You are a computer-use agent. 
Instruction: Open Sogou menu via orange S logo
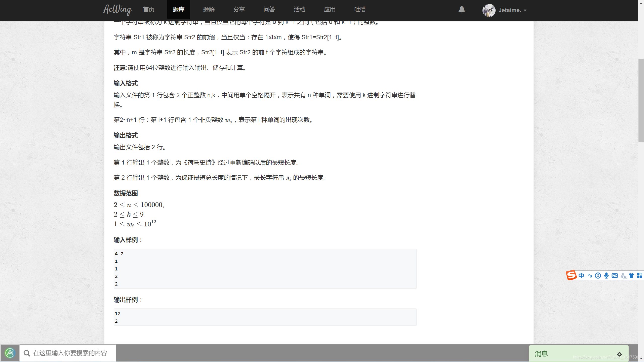click(x=571, y=275)
